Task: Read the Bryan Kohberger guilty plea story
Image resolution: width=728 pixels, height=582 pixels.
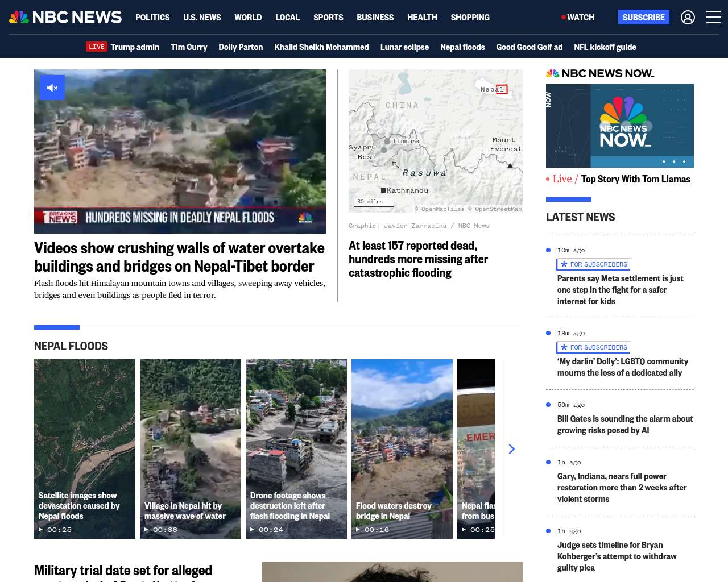Action: 617,556
